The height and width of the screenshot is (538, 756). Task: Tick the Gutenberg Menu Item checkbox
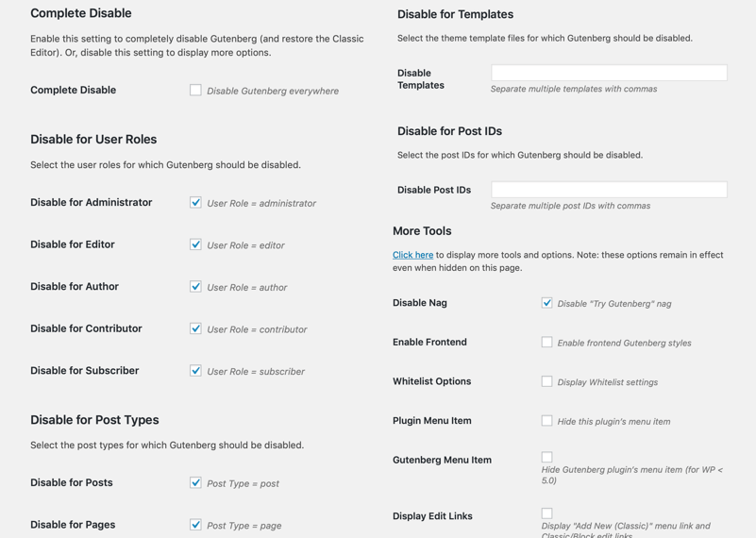tap(546, 457)
